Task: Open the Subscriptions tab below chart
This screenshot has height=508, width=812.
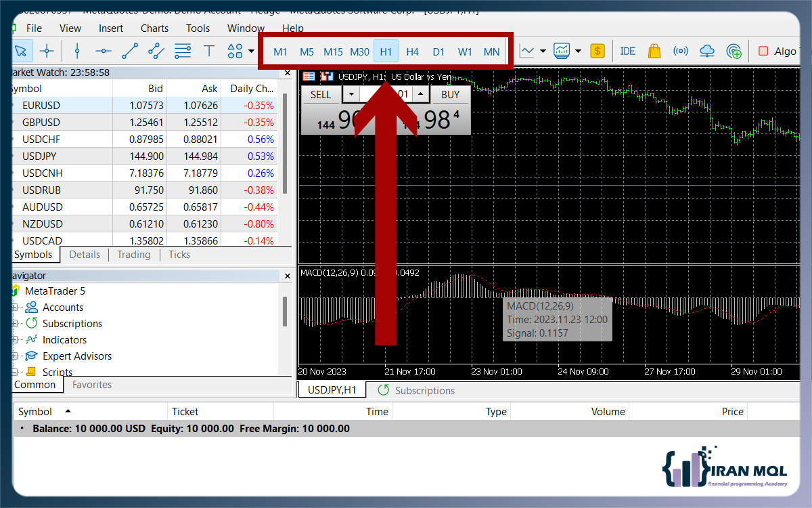Action: (416, 391)
